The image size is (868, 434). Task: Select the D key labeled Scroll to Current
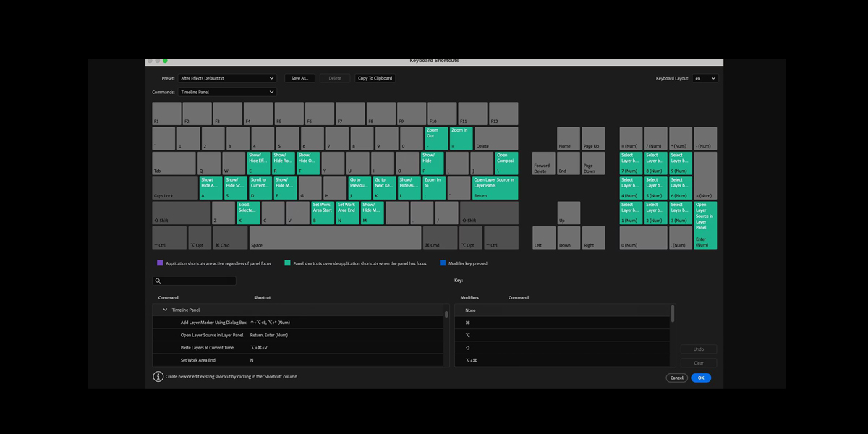(x=260, y=188)
